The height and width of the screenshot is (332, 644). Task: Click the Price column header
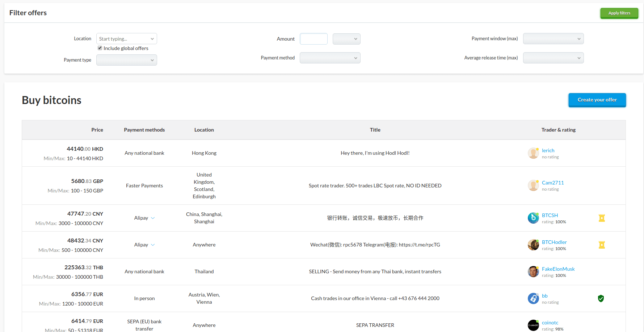(97, 129)
